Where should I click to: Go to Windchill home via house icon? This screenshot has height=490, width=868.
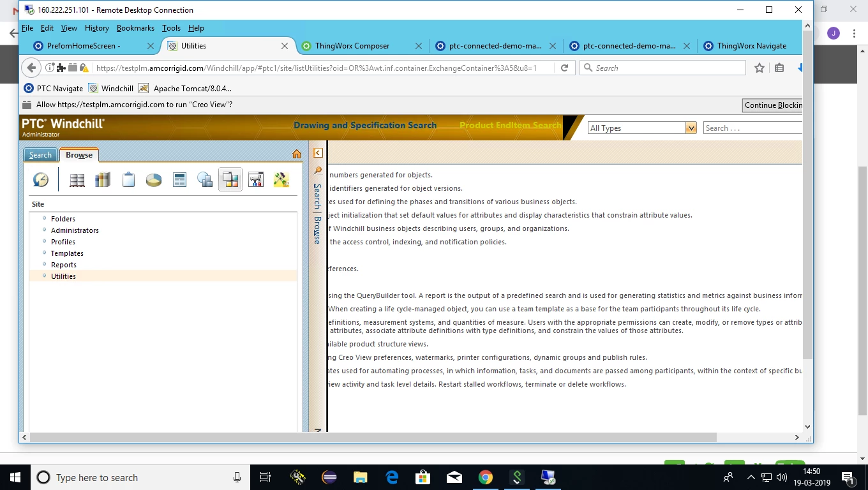click(296, 154)
